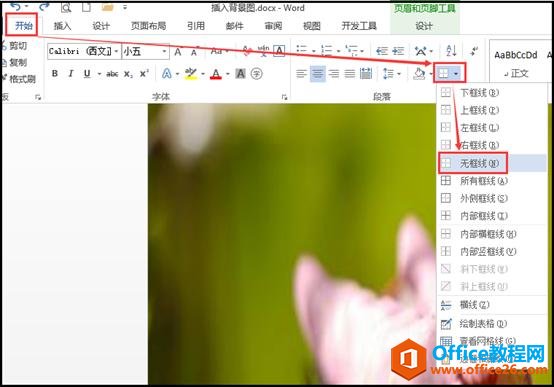The height and width of the screenshot is (387, 554).
Task: Open the 视图 View tab
Action: point(312,26)
